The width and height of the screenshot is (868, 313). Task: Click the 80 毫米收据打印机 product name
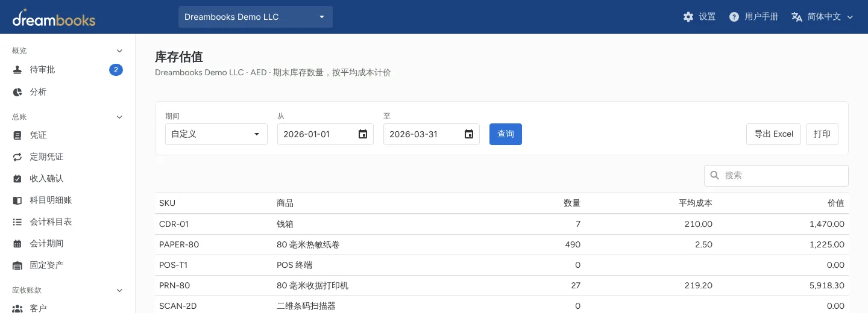(x=312, y=285)
